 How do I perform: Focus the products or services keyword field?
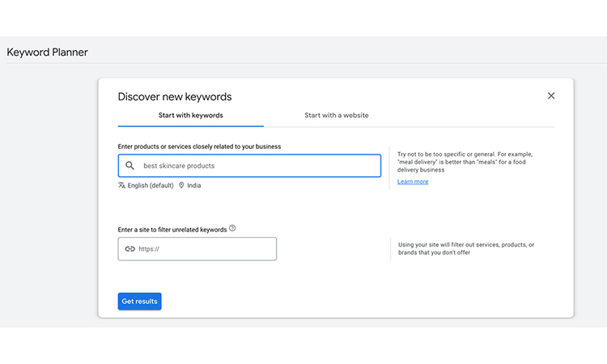(249, 166)
